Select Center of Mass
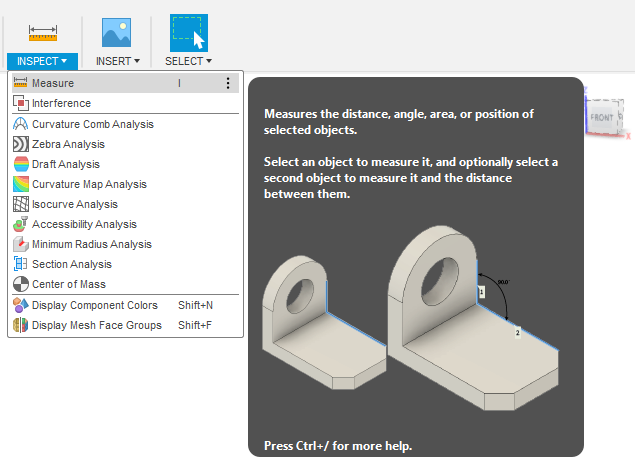 click(66, 284)
